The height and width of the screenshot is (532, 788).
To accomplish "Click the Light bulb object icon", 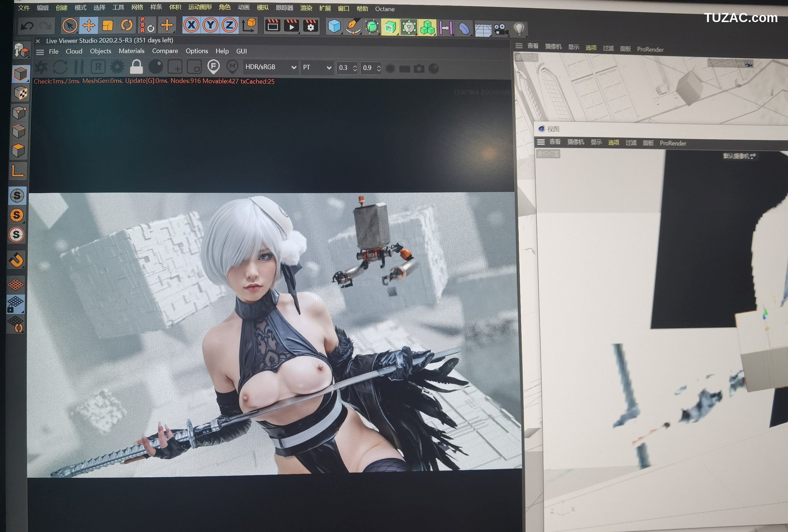I will [519, 29].
